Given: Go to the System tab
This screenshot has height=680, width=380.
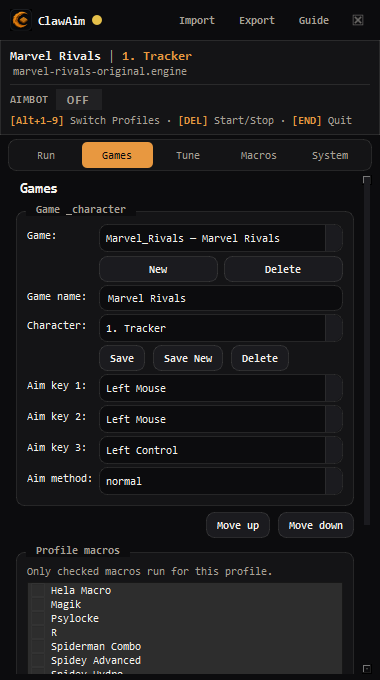Looking at the screenshot, I should coord(330,155).
